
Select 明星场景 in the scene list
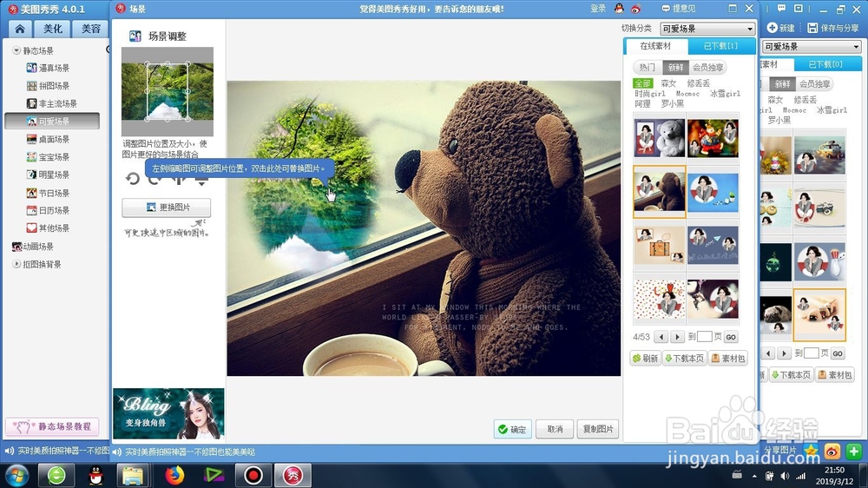pos(48,175)
